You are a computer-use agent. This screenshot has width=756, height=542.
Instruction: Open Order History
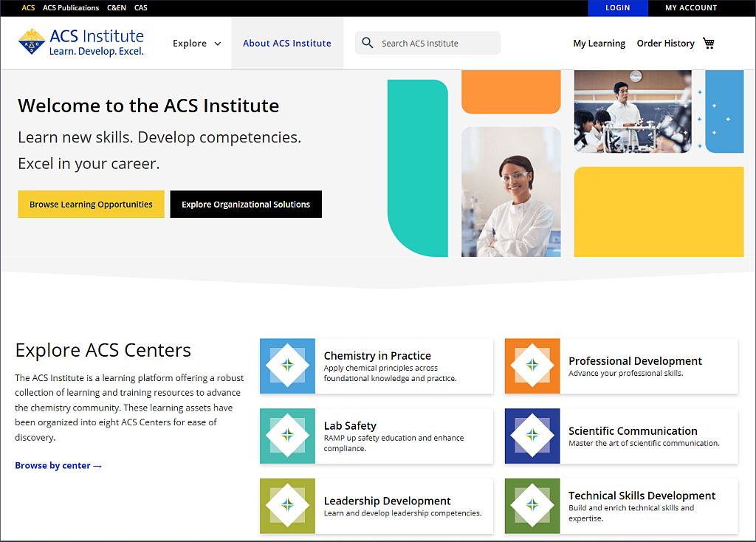click(x=665, y=44)
